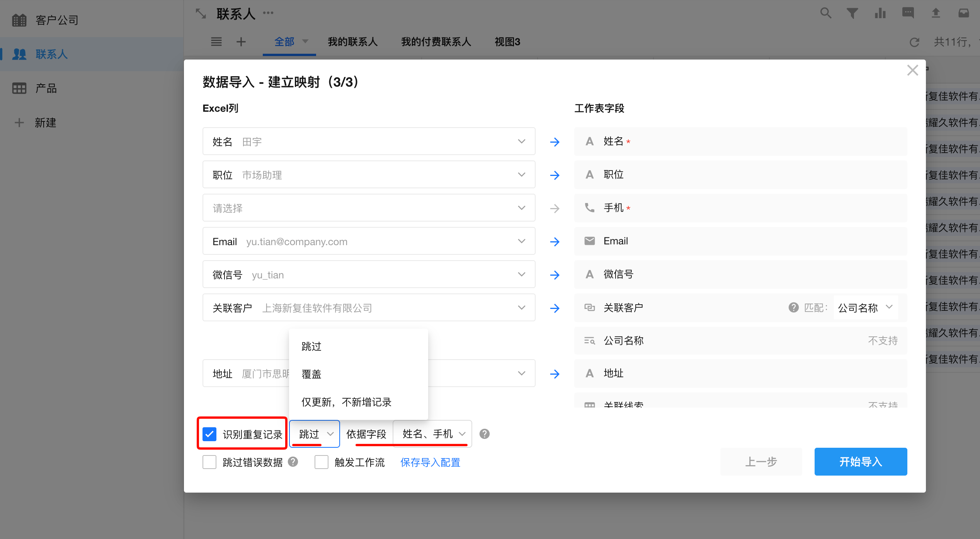Click the plus icon to add view

241,42
